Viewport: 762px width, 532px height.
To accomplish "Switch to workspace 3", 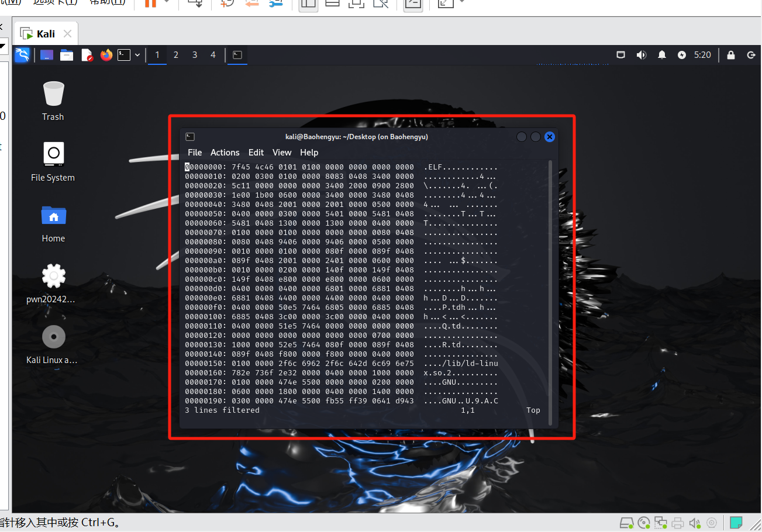I will (x=194, y=55).
